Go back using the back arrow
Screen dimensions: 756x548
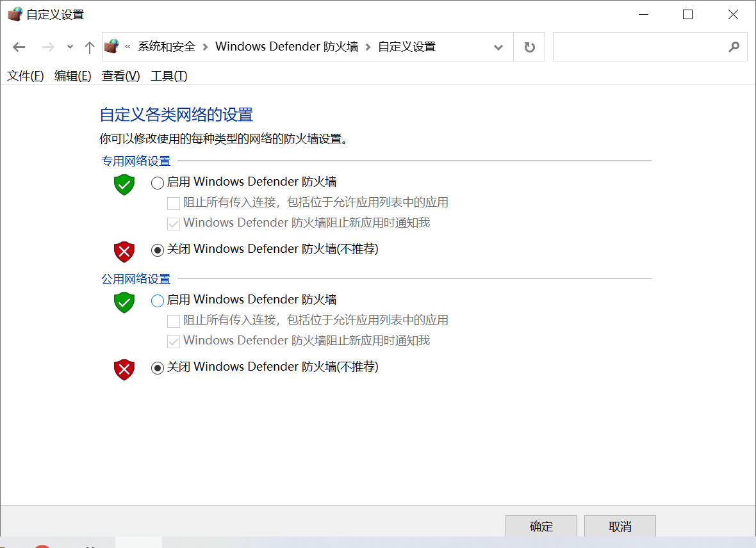pyautogui.click(x=19, y=47)
